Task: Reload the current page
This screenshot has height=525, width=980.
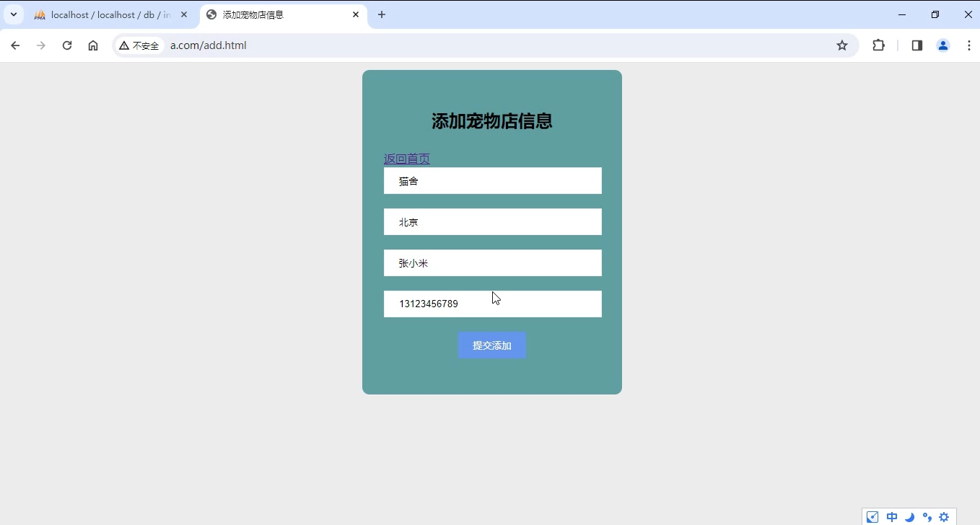Action: [67, 45]
